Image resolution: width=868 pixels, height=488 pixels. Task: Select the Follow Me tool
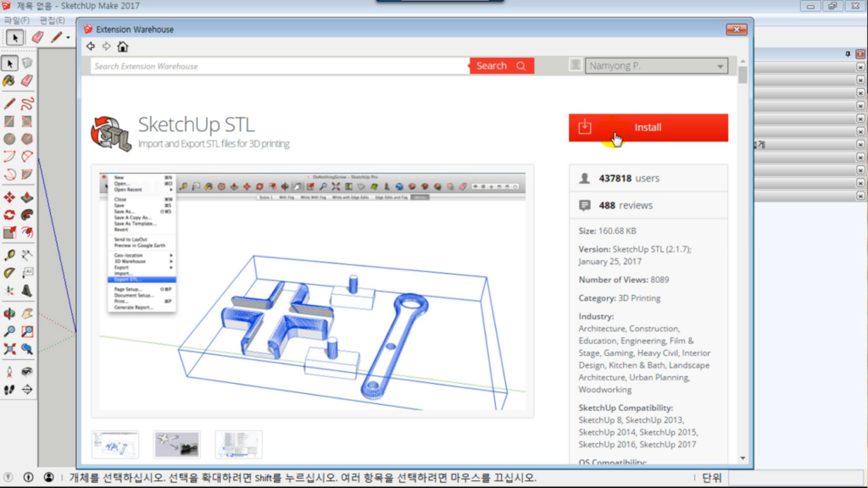click(27, 215)
